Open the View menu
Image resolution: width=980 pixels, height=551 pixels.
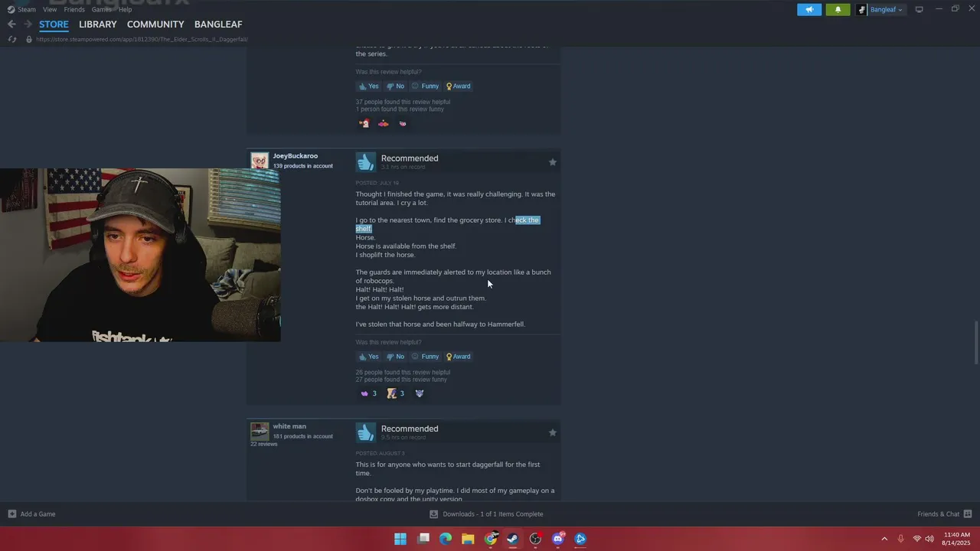(x=50, y=9)
